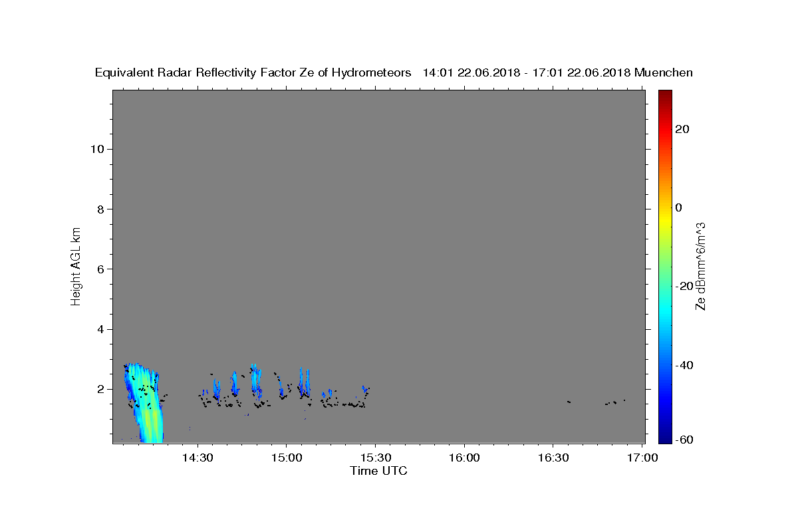This screenshot has height=532, width=798.
Task: Click colorbar value -40
Action: coord(683,364)
